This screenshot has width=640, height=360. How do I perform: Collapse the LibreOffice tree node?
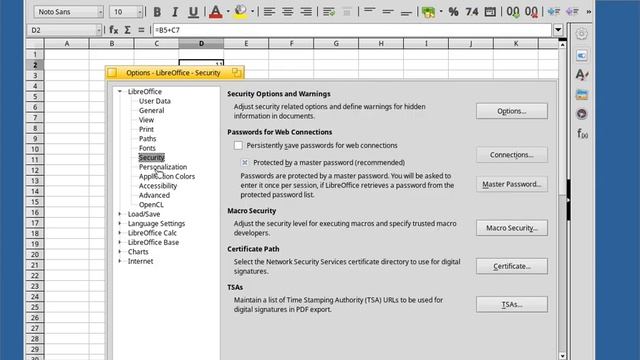[120, 91]
